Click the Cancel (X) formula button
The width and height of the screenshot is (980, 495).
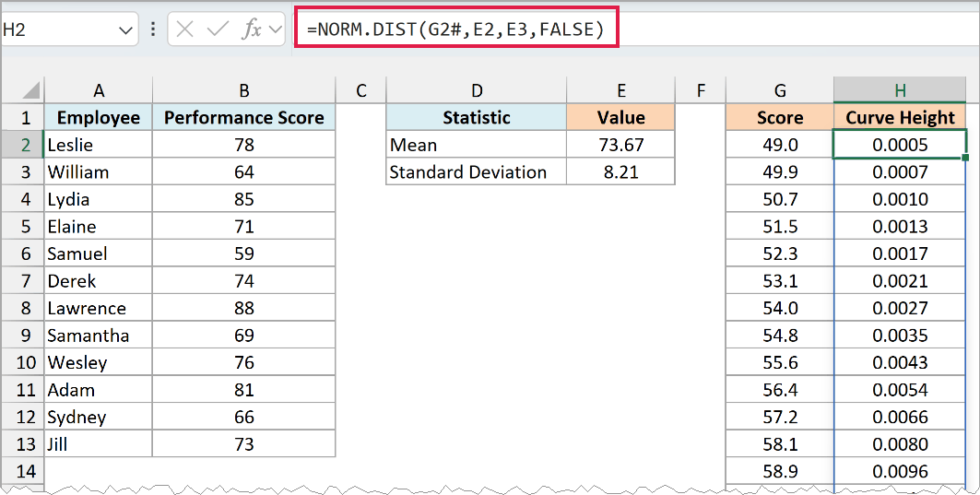185,29
